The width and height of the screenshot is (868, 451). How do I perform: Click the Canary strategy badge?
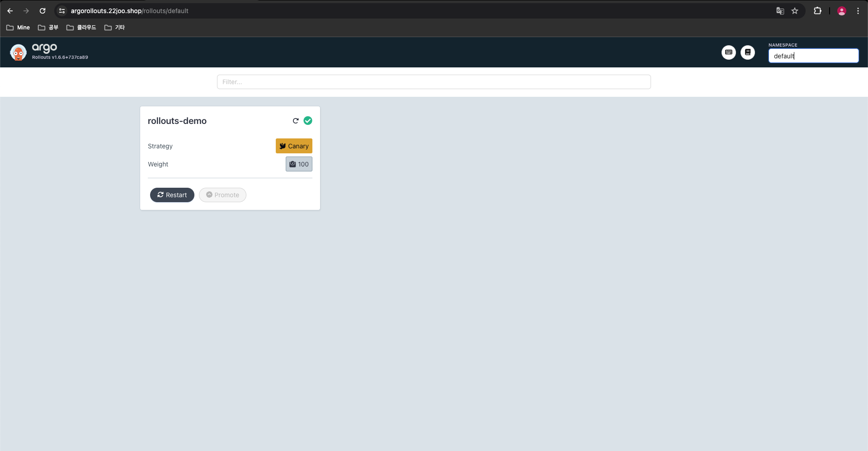click(294, 146)
